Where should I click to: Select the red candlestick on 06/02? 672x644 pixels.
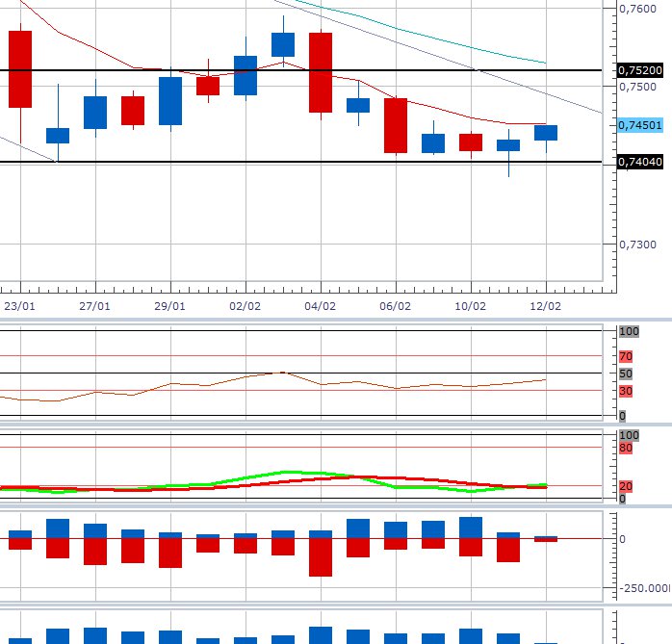(x=396, y=125)
